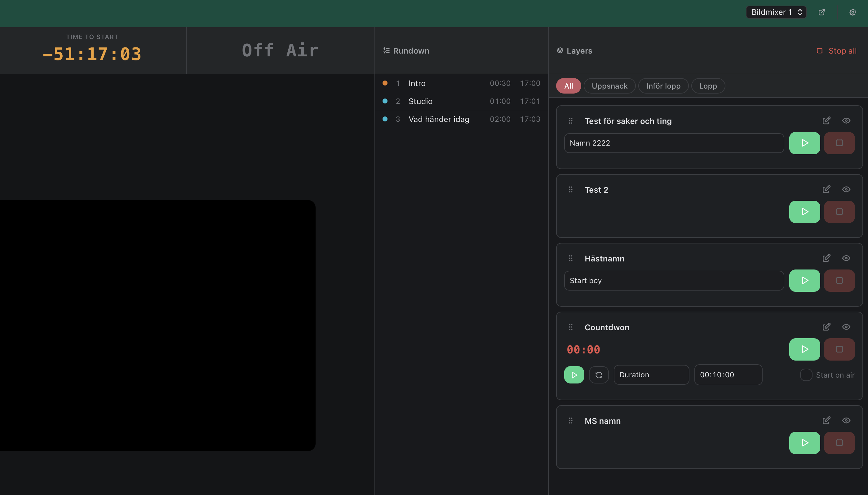Click the orange time to start counter

(x=92, y=54)
